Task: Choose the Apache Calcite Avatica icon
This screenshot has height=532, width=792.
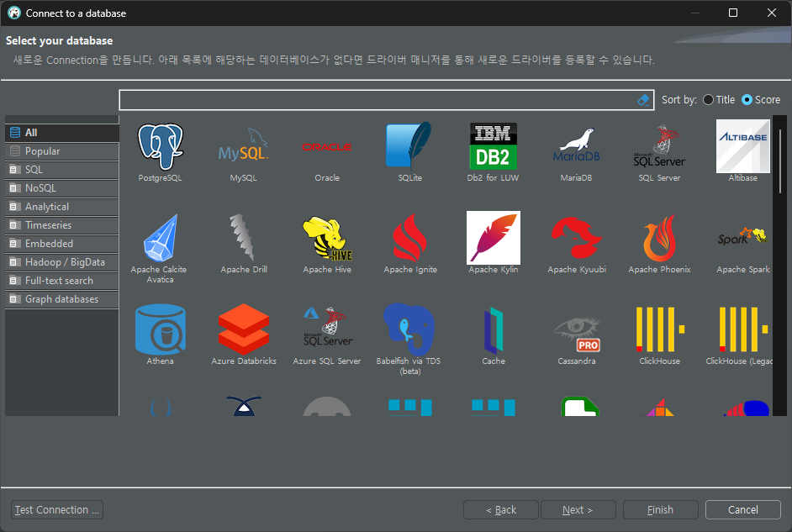Action: point(160,238)
